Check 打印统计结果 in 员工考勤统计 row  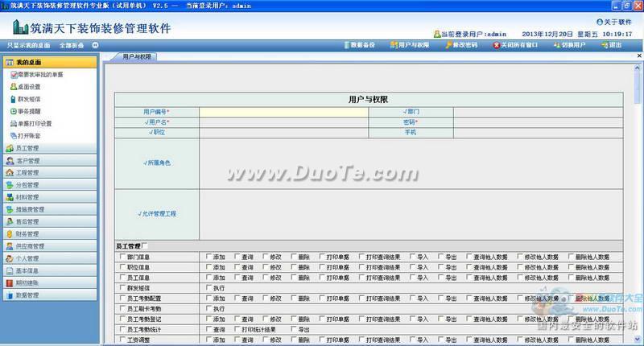237,329
